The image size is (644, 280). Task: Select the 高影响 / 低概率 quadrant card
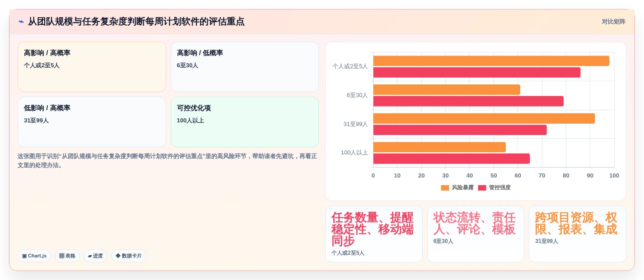(245, 67)
